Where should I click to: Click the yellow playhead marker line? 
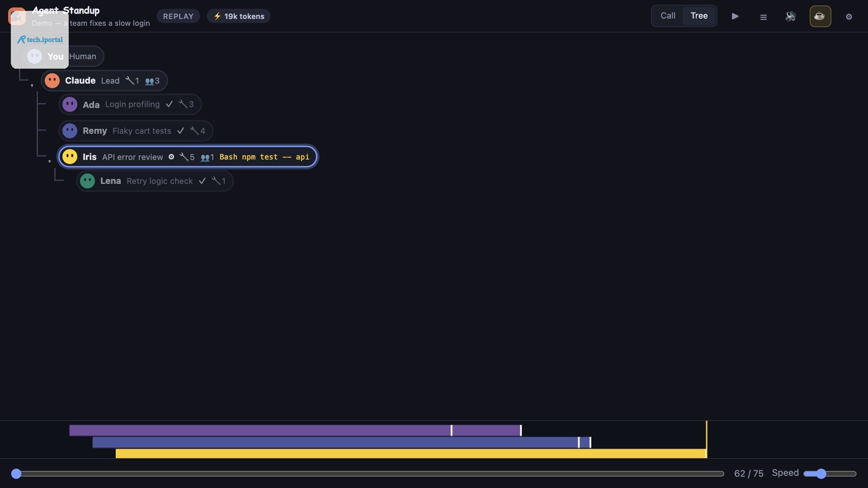(707, 439)
